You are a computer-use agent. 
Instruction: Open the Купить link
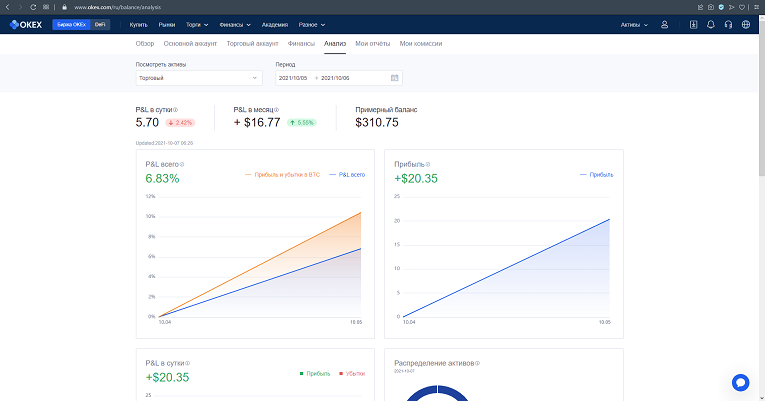coord(139,24)
